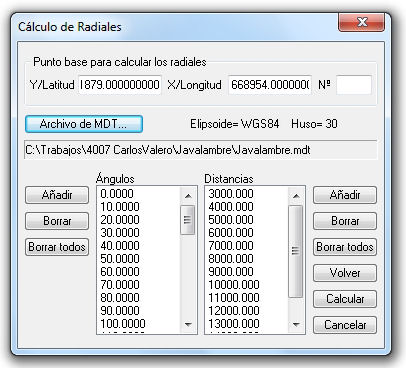
Task: Select angle 50.0000 in Ángulos list
Action: (x=139, y=259)
